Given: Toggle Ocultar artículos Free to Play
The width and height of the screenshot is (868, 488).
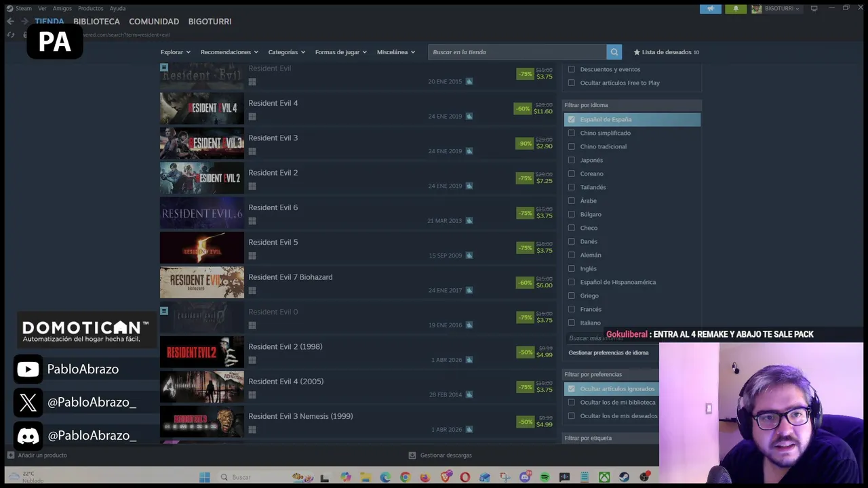Looking at the screenshot, I should [571, 83].
